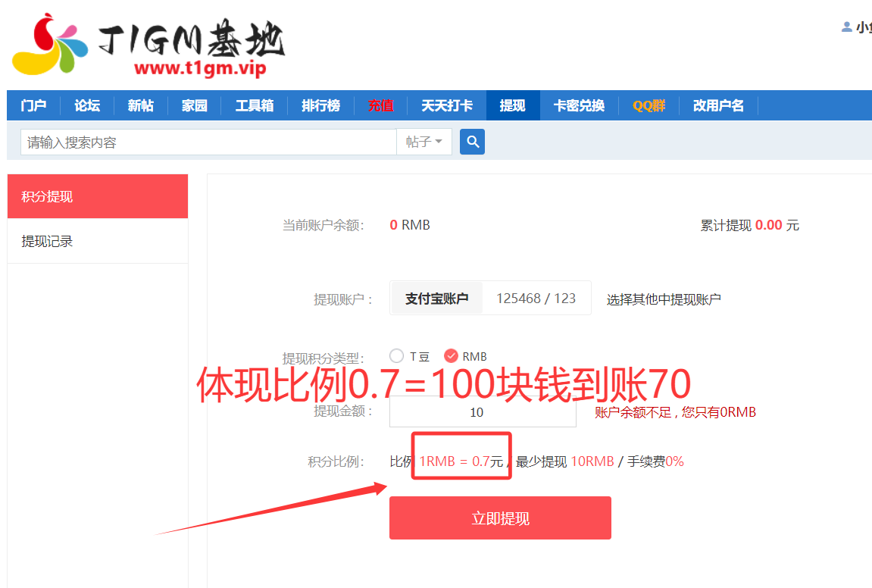The image size is (872, 588).
Task: Switch to the 提现 tab
Action: coord(512,106)
